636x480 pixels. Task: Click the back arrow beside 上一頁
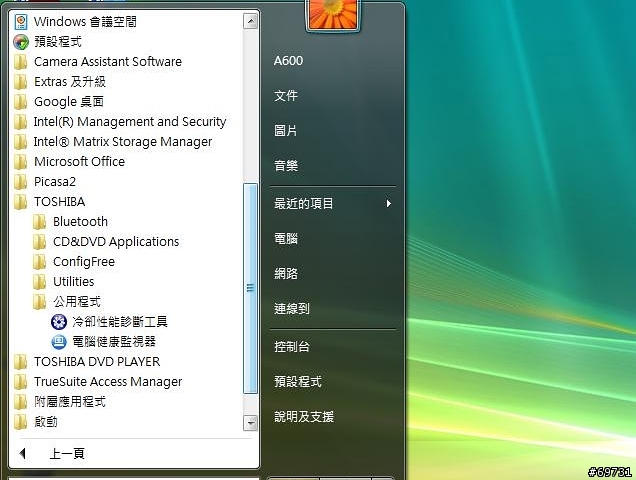click(23, 453)
